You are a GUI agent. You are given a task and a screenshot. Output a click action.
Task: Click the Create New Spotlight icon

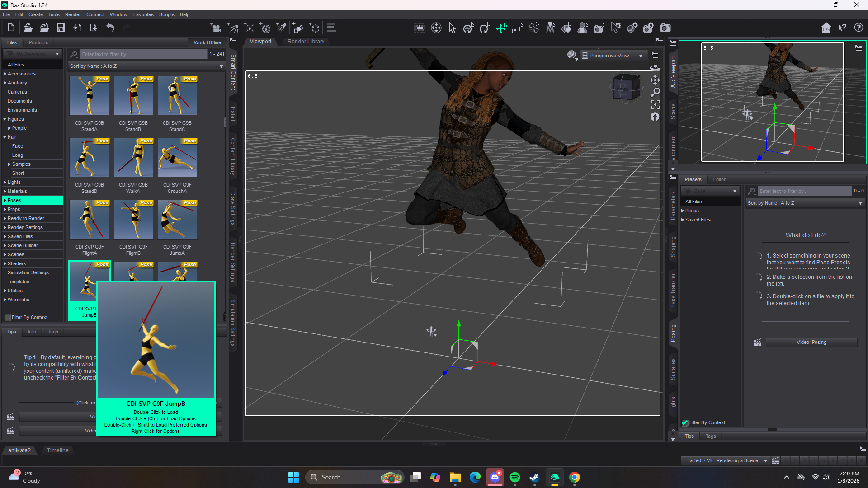pyautogui.click(x=281, y=28)
